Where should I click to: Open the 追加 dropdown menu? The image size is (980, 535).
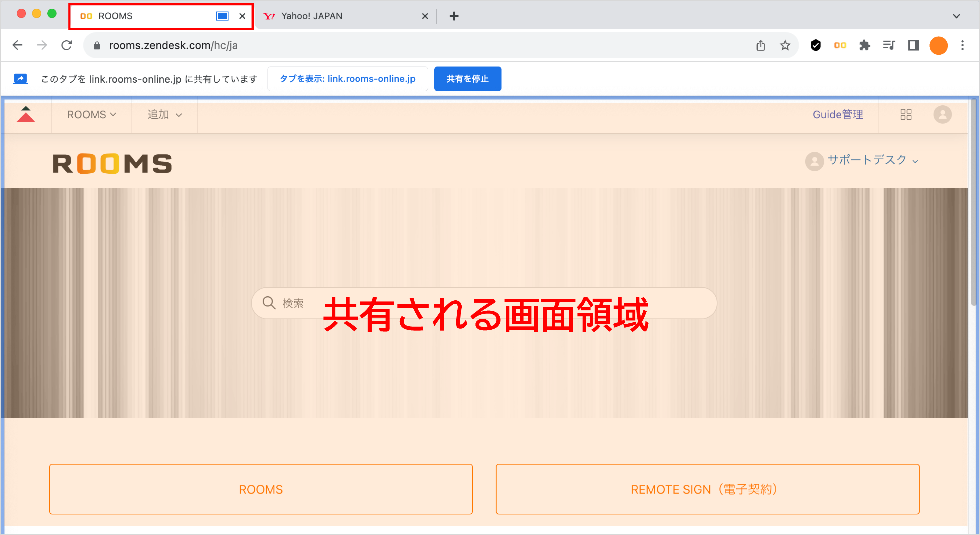click(164, 114)
